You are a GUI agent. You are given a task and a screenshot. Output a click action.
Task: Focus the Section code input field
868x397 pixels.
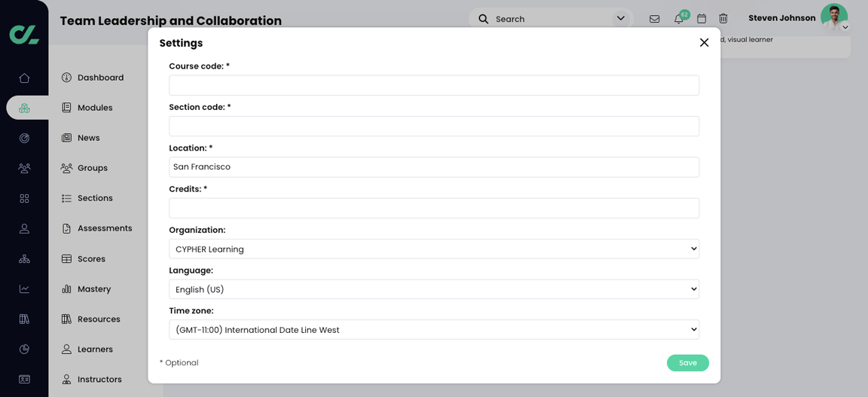point(434,127)
